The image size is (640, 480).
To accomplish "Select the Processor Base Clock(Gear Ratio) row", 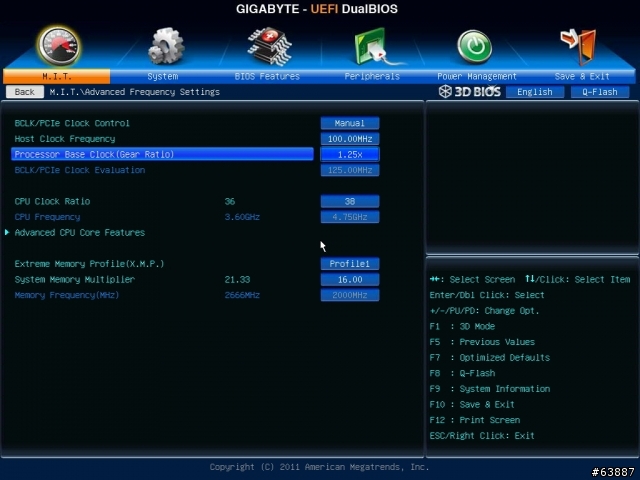I will coord(162,154).
